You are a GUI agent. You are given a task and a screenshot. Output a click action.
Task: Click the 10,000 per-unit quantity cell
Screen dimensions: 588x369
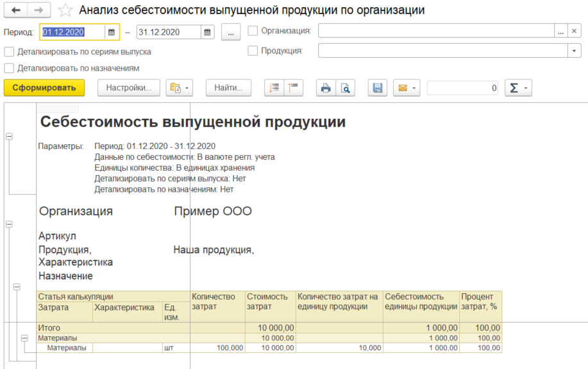tap(339, 348)
